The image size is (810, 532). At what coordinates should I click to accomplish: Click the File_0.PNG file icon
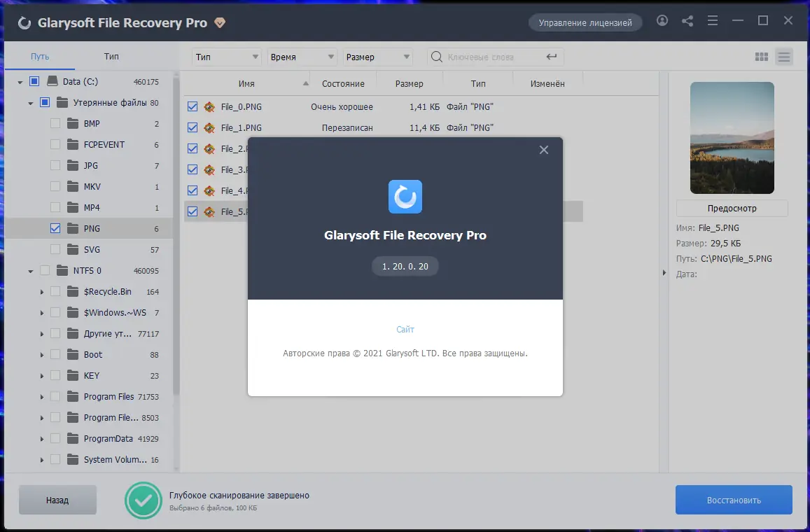coord(209,107)
